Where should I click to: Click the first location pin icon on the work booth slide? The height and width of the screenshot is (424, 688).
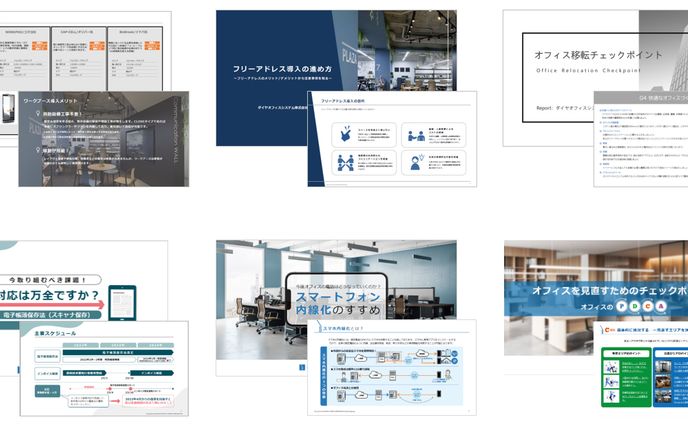36,114
